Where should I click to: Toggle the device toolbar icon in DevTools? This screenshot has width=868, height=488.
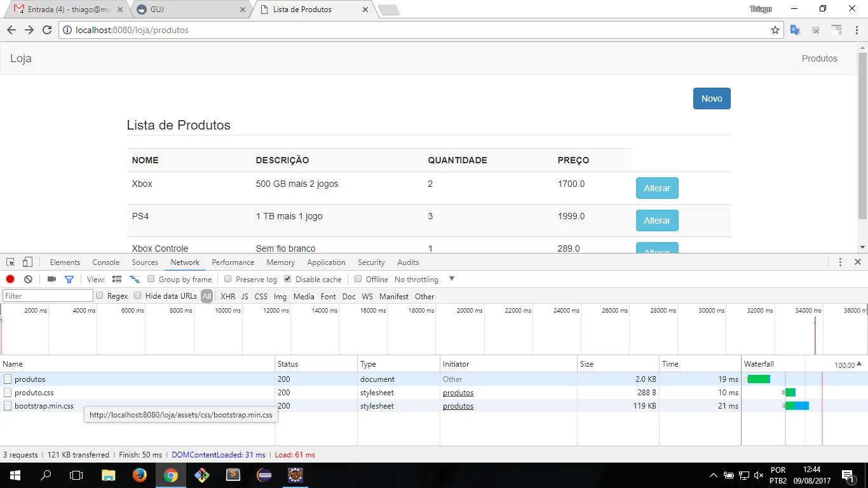27,262
